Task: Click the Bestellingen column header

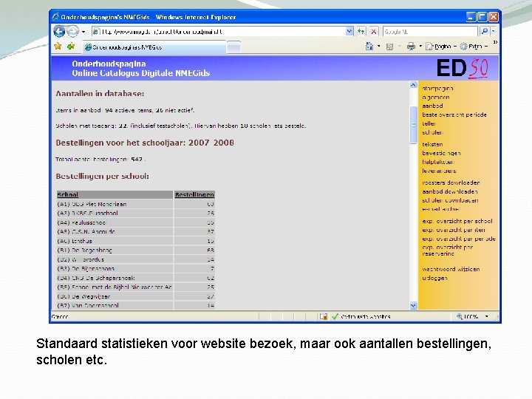Action: pyautogui.click(x=194, y=195)
